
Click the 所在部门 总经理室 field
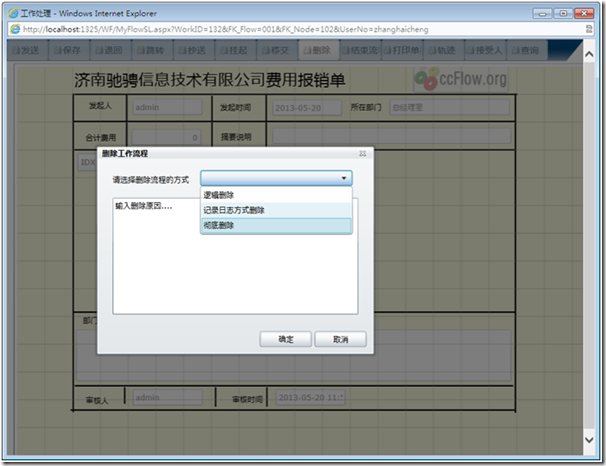pyautogui.click(x=449, y=107)
